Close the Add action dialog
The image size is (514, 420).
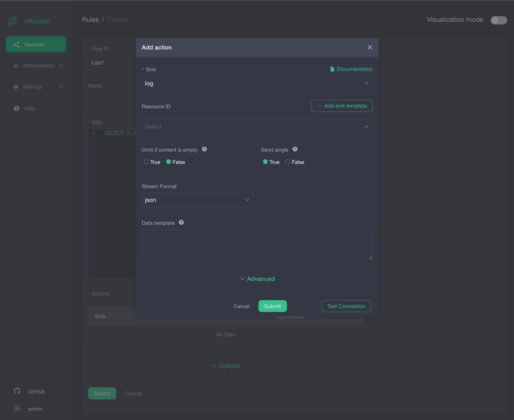point(370,47)
